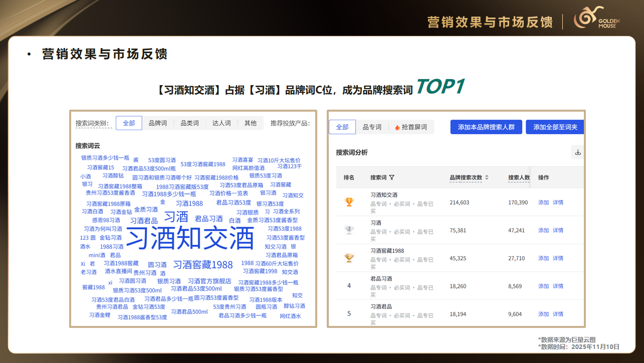644x363 pixels.
Task: Click the 操作 column header
Action: [x=543, y=177]
